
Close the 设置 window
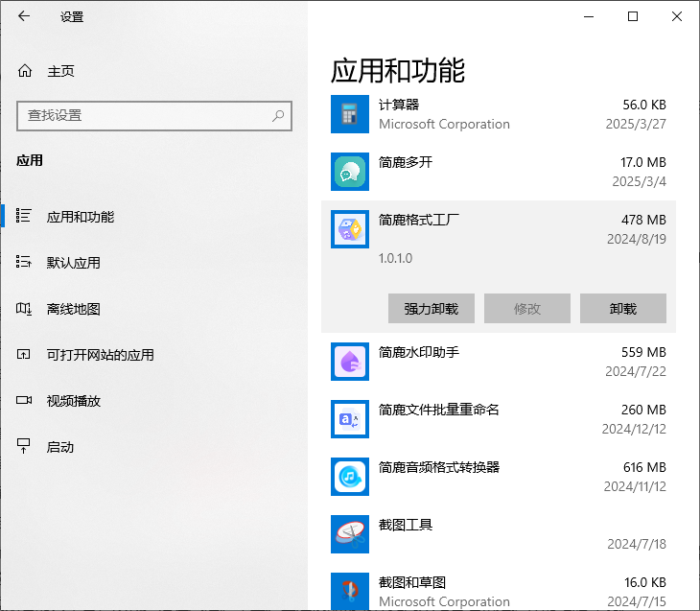pos(677,16)
